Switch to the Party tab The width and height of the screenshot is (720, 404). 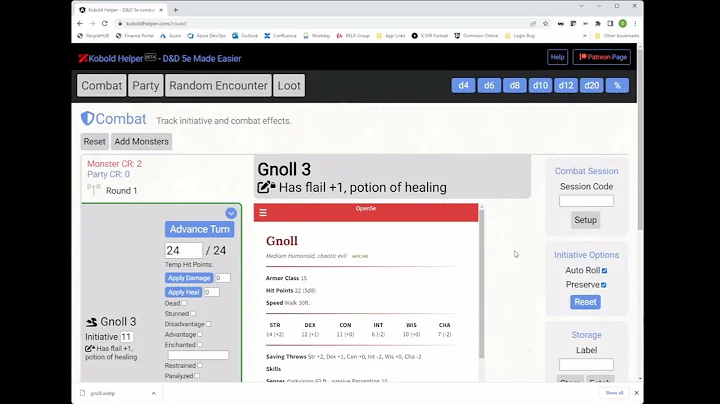point(146,85)
